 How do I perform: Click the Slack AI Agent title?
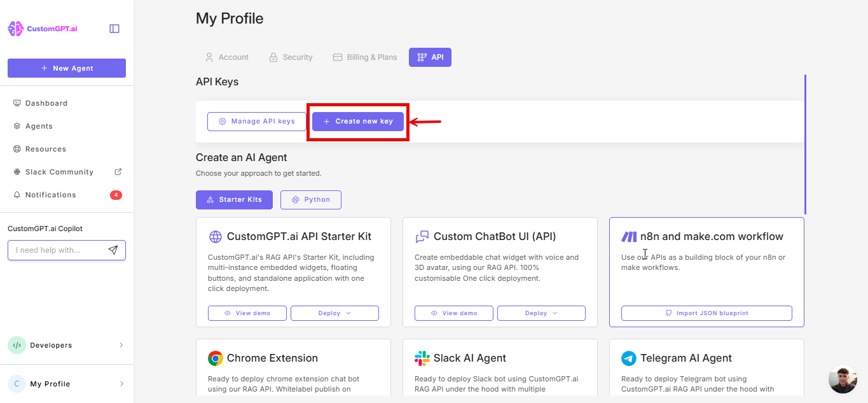(470, 358)
